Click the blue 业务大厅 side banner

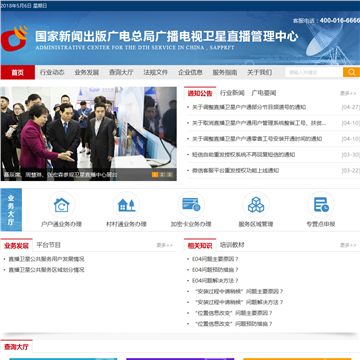pos(11,210)
